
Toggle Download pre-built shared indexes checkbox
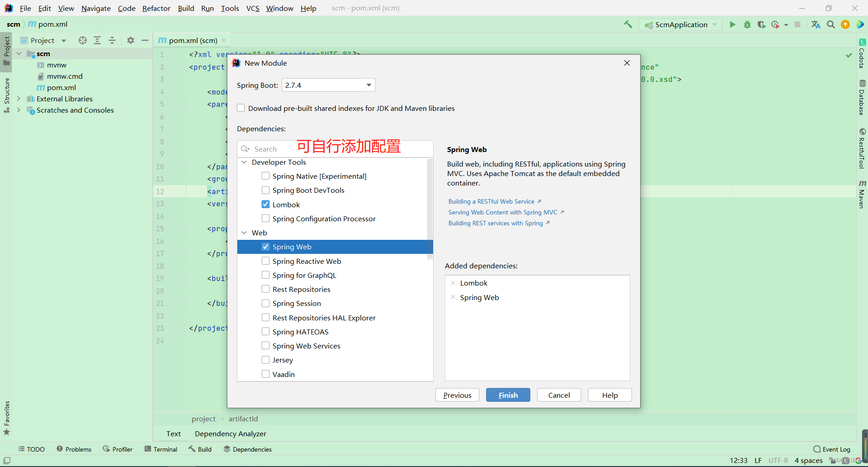click(x=241, y=108)
